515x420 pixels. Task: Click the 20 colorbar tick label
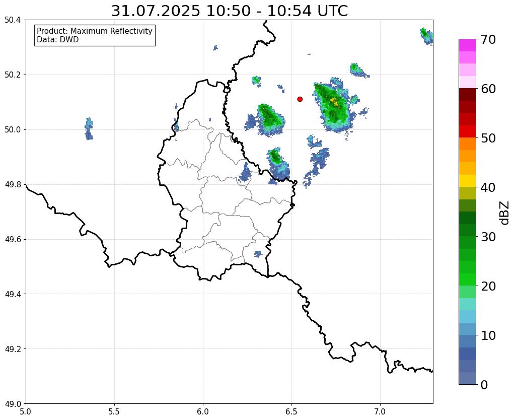(488, 286)
